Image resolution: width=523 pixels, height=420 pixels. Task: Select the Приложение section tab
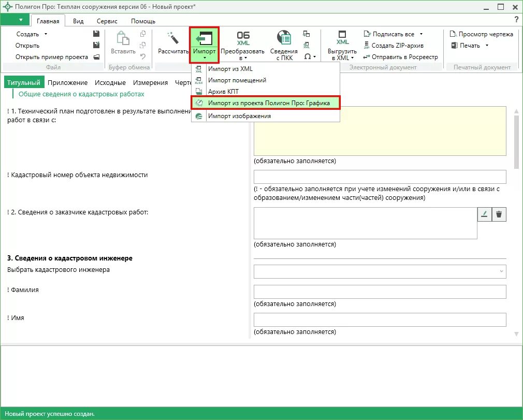click(67, 82)
